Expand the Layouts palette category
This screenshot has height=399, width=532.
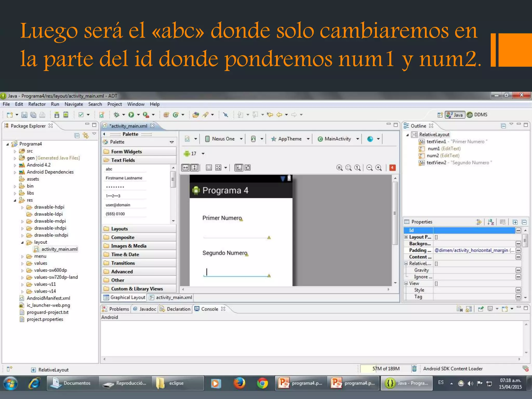[x=119, y=229]
